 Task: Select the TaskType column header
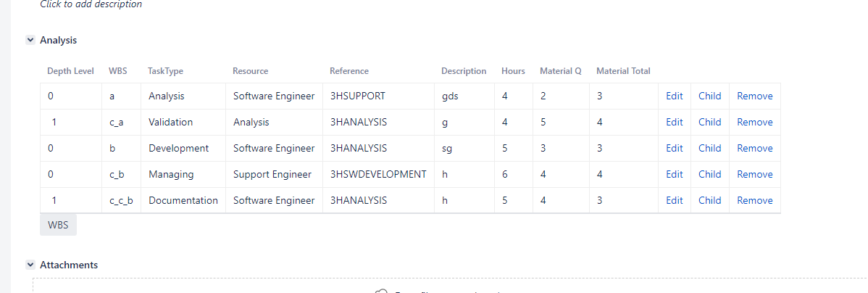165,71
